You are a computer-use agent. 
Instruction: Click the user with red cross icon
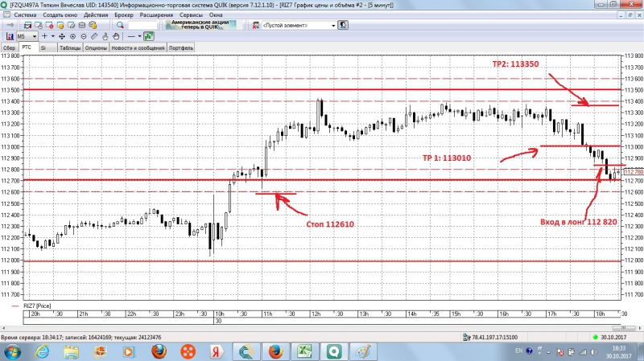coord(256,26)
